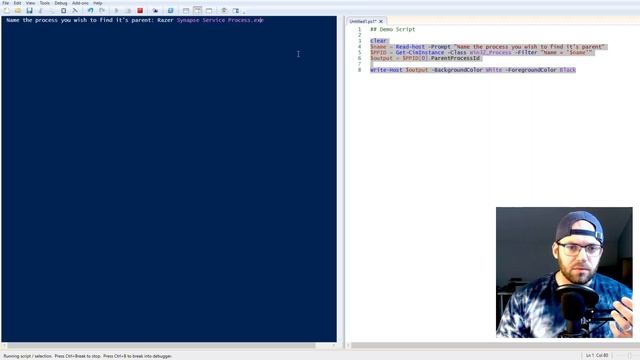Click 'write-Host' on line 8
Viewport: 640px width, 360px height.
[x=386, y=70]
